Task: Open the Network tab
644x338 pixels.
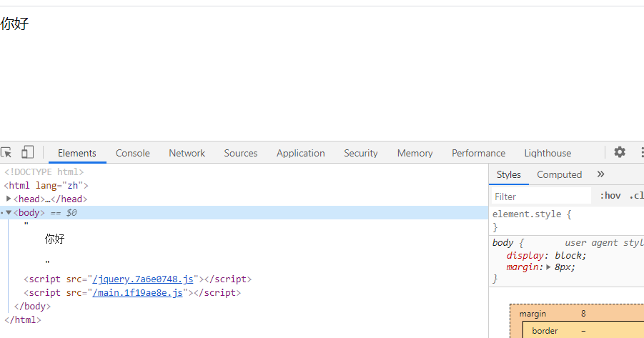Action: [187, 153]
